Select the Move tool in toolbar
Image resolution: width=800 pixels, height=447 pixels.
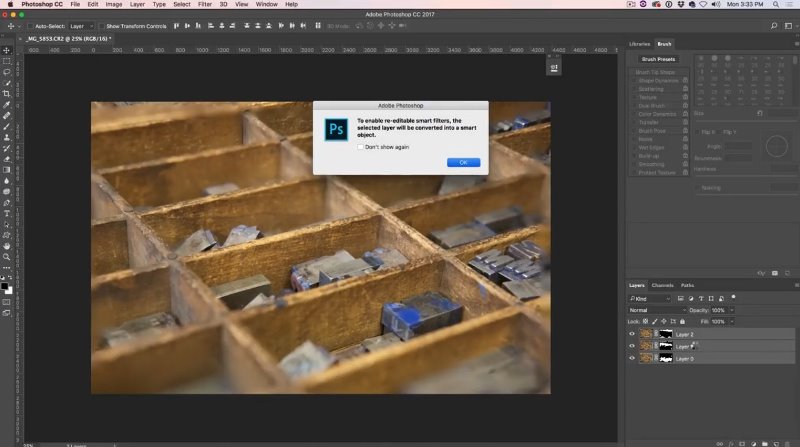7,51
